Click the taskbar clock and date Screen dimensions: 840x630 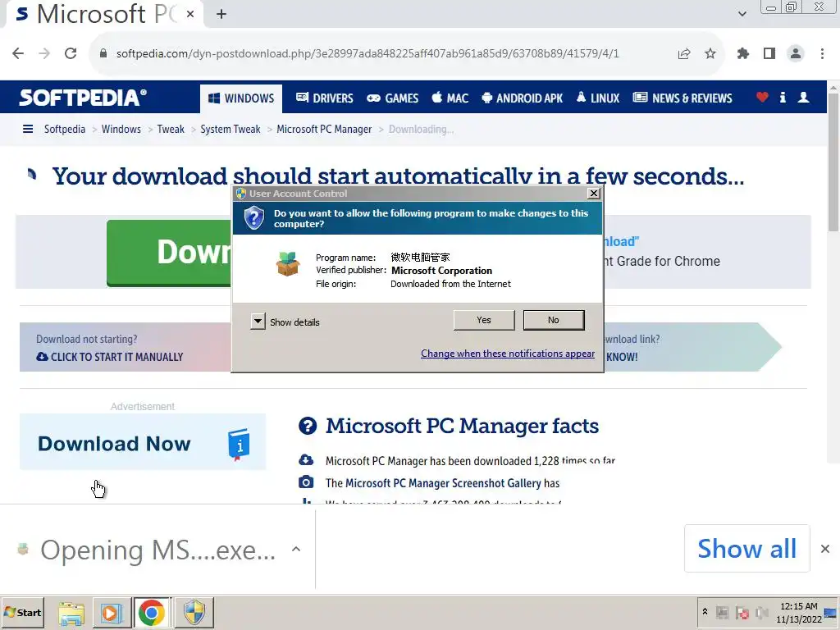(x=799, y=613)
